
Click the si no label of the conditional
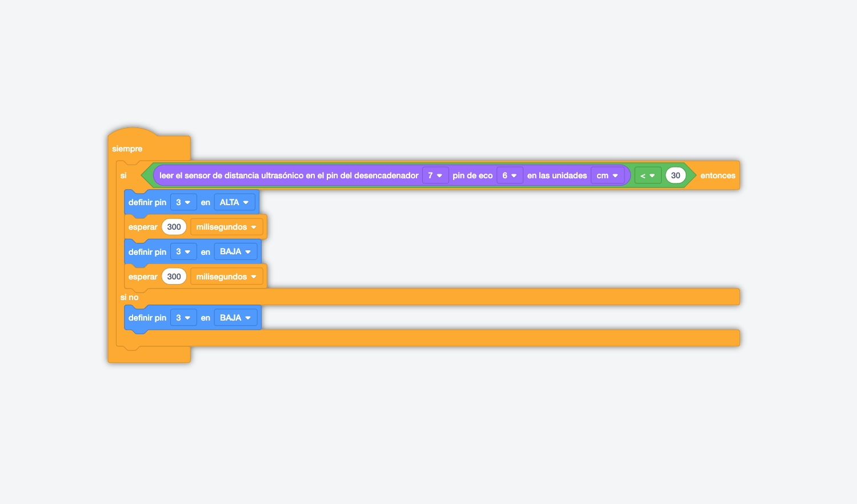point(130,297)
